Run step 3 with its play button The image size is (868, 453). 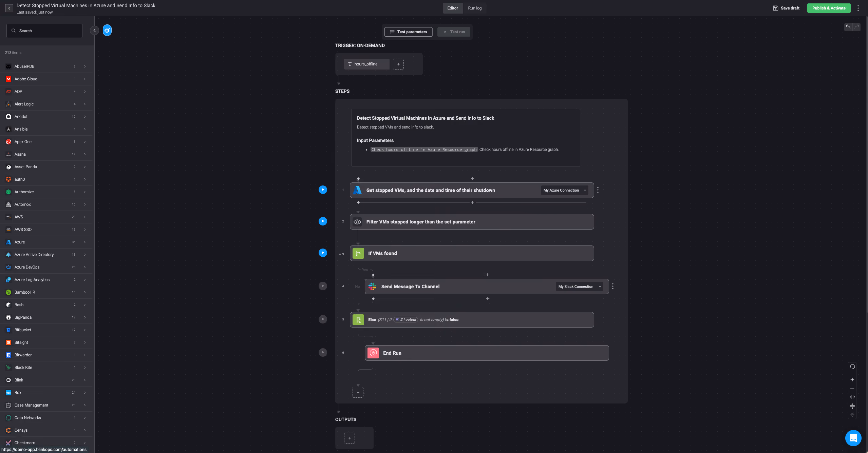coord(323,253)
